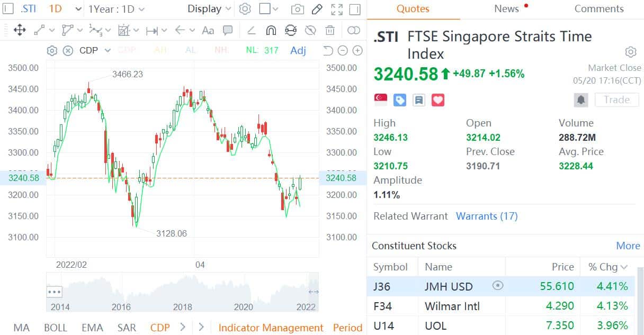This screenshot has height=335, width=644.
Task: Pick the text annotation tool (Aa)
Action: tap(208, 30)
